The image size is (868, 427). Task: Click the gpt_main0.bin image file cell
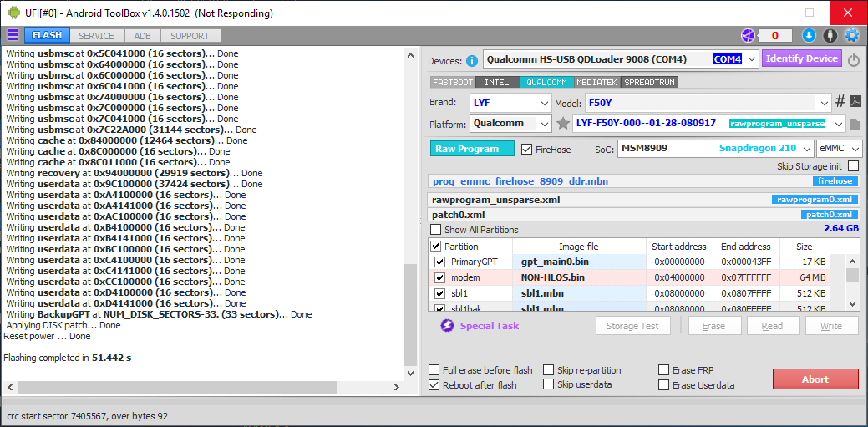point(579,262)
